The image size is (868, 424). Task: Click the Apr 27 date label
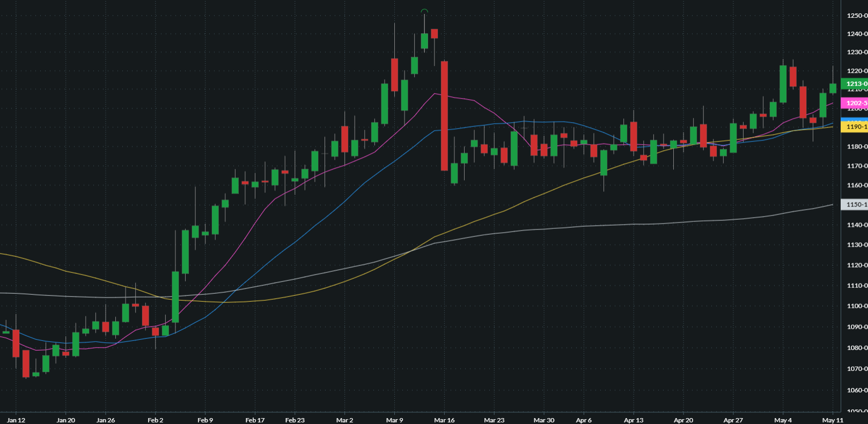(733, 420)
